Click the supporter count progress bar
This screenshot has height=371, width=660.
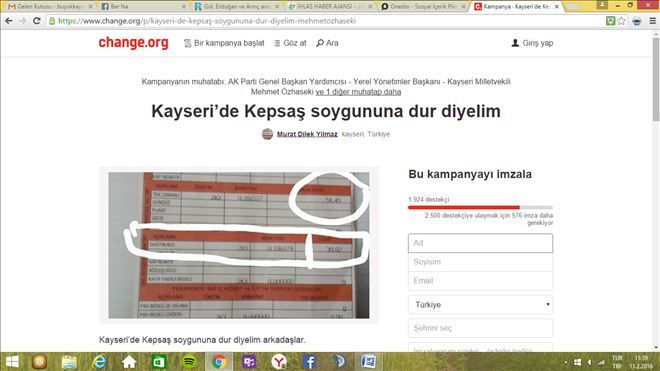pyautogui.click(x=480, y=207)
